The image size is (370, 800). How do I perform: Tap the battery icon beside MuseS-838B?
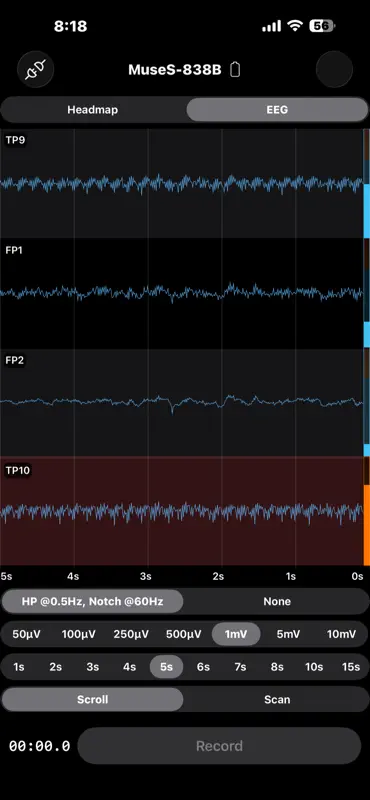click(235, 69)
